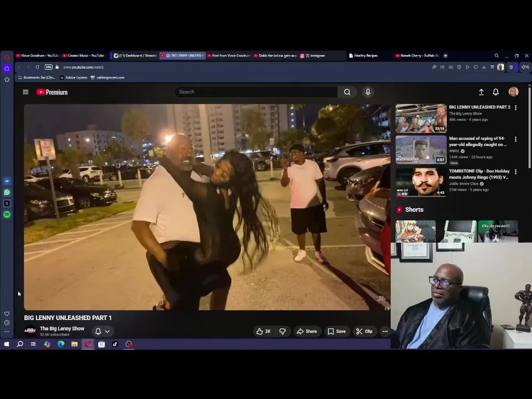This screenshot has width=532, height=399.
Task: Open BIG LENNY UNLEASHED PART 2 thumbnail
Action: (421, 119)
